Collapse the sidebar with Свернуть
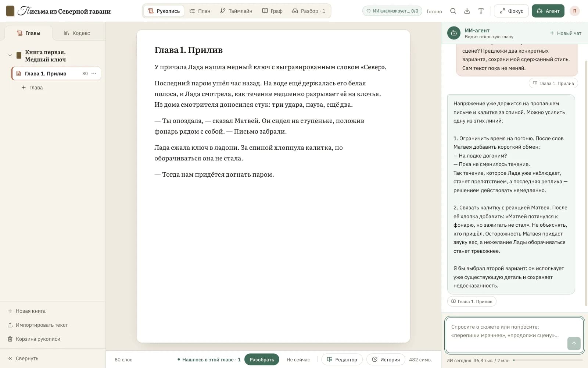The width and height of the screenshot is (588, 368). point(23,358)
